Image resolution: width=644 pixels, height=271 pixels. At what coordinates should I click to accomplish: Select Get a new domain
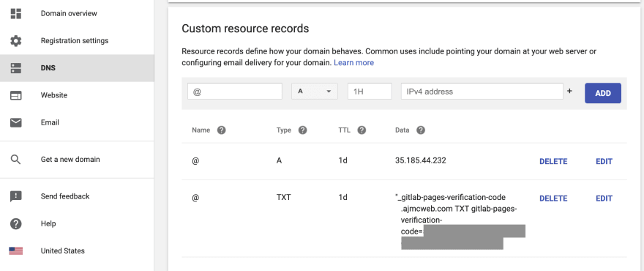78,159
